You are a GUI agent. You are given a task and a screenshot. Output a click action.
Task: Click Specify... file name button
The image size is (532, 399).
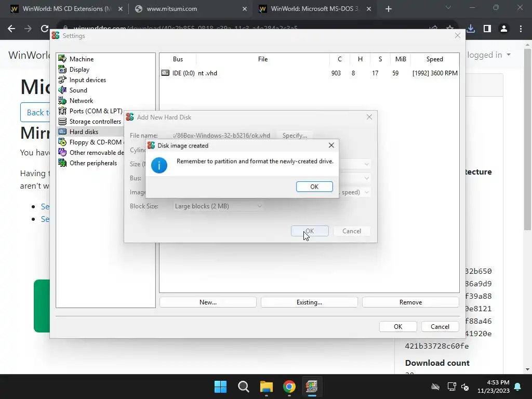(295, 136)
